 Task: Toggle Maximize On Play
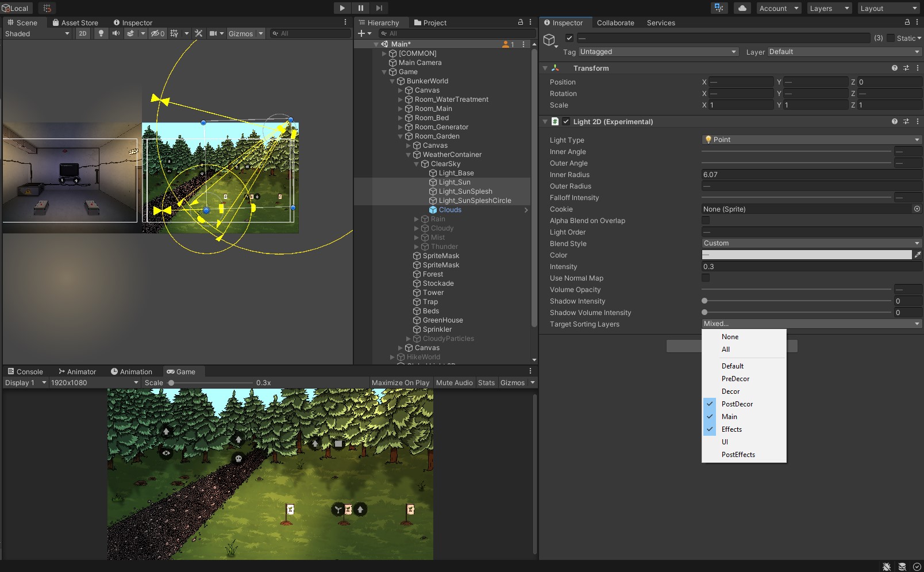(401, 382)
